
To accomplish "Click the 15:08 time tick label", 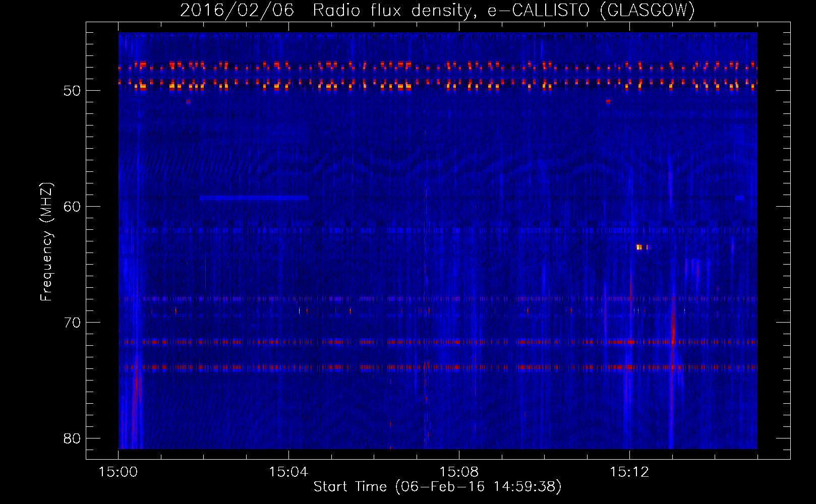I will coord(459,472).
